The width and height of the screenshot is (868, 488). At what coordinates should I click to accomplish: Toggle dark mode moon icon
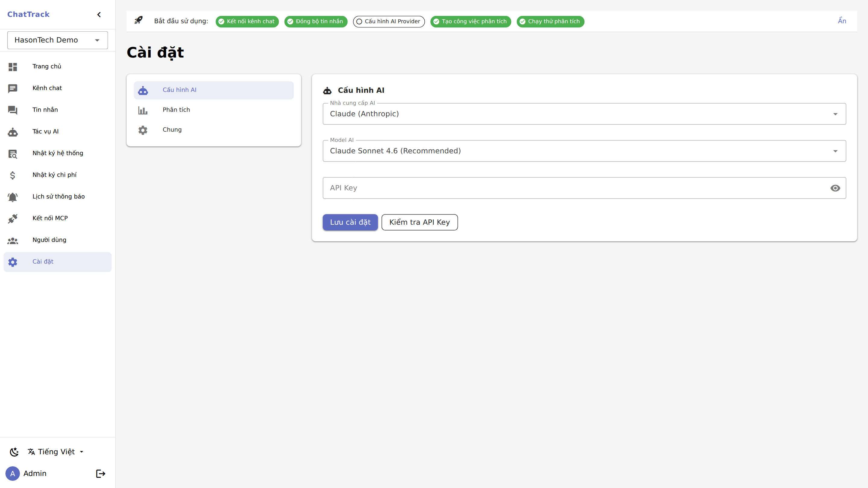point(14,452)
